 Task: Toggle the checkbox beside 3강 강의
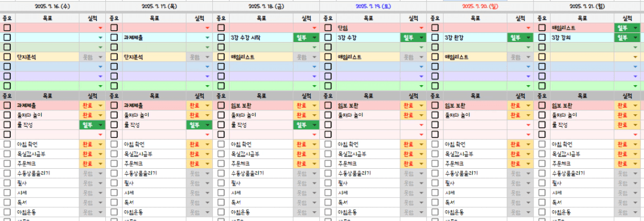click(x=542, y=37)
